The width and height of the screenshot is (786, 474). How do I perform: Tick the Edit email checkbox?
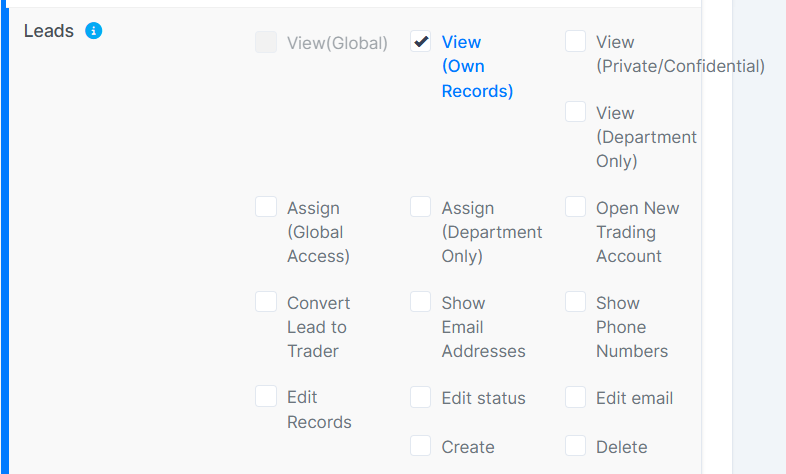coord(575,397)
